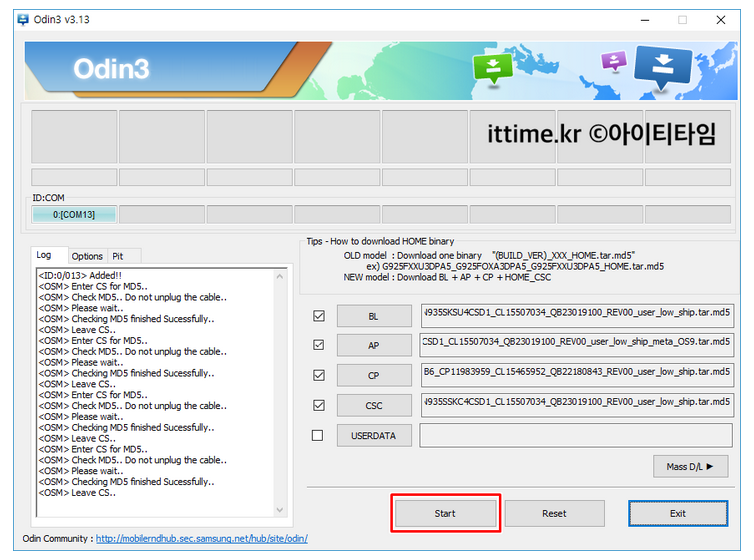Image resolution: width=754 pixels, height=560 pixels.
Task: Click the purple transfer speech-bubble icon in banner
Action: pos(614,61)
